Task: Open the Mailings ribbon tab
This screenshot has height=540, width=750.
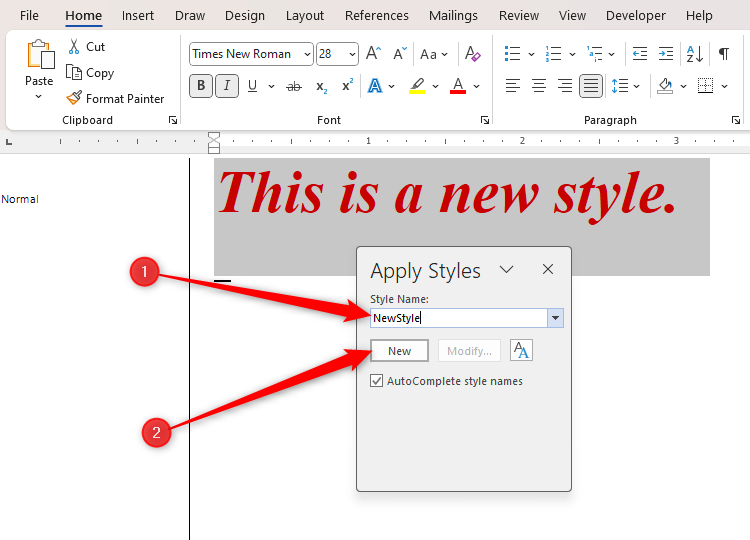Action: (x=453, y=15)
